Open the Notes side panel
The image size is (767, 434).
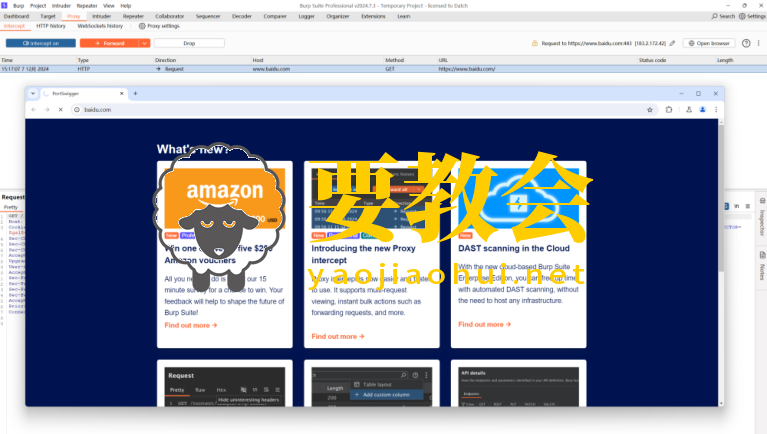[762, 267]
